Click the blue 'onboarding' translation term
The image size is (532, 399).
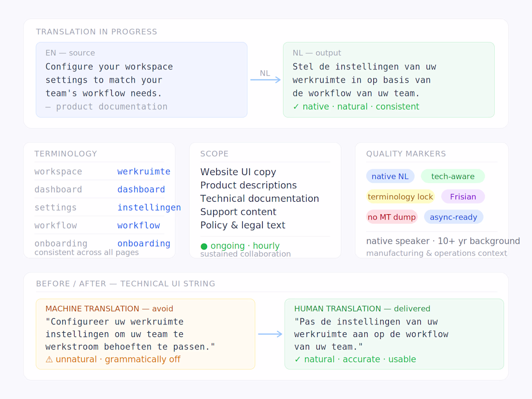[144, 244]
